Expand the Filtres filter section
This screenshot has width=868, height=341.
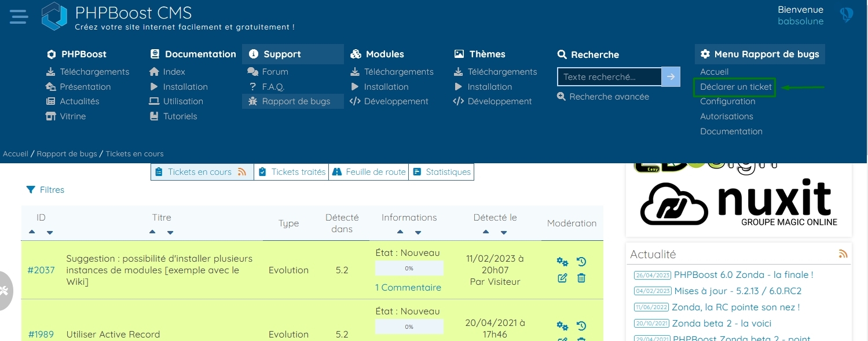tap(45, 190)
